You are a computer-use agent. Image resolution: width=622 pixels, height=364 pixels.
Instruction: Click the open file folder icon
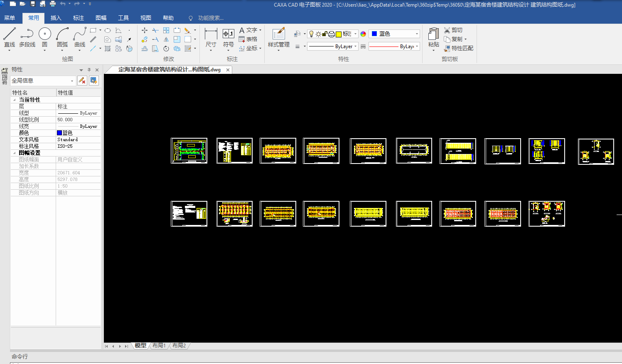point(22,4)
